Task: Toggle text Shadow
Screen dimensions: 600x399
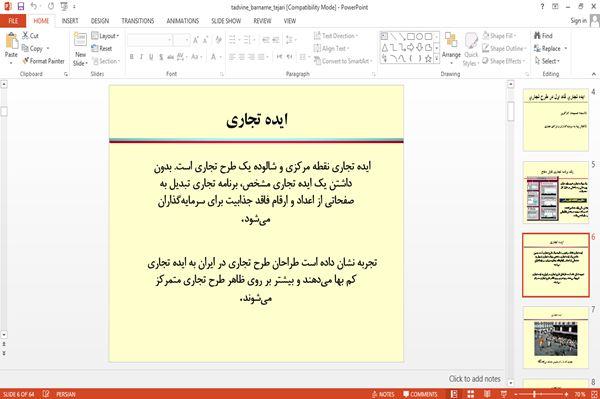Action: pyautogui.click(x=161, y=57)
